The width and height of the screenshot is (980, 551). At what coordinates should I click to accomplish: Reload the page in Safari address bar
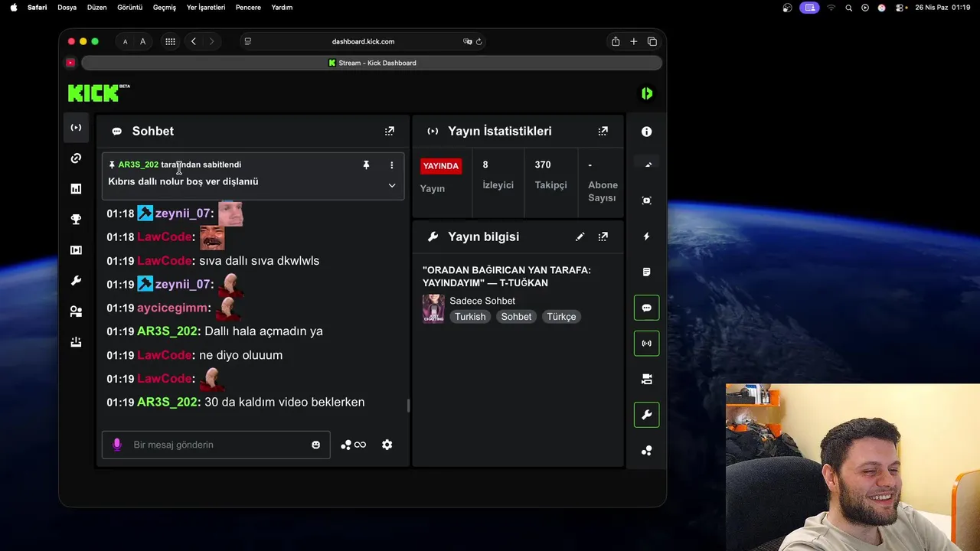point(479,41)
